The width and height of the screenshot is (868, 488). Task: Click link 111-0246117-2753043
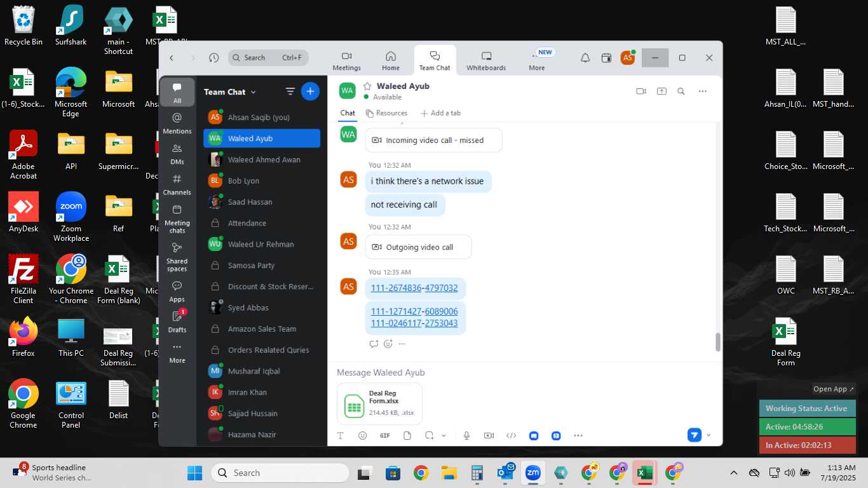click(414, 323)
